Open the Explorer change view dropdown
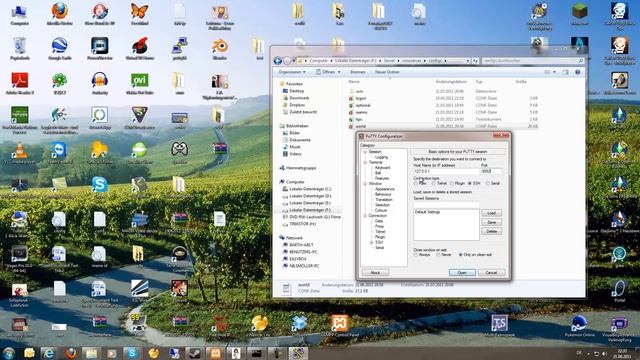The height and width of the screenshot is (360, 640). [x=554, y=72]
